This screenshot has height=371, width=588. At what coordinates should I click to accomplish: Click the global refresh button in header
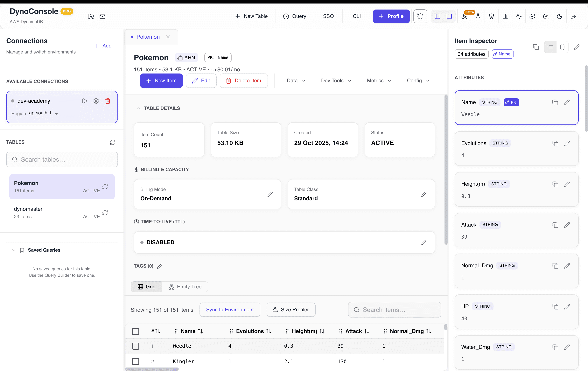tap(420, 16)
